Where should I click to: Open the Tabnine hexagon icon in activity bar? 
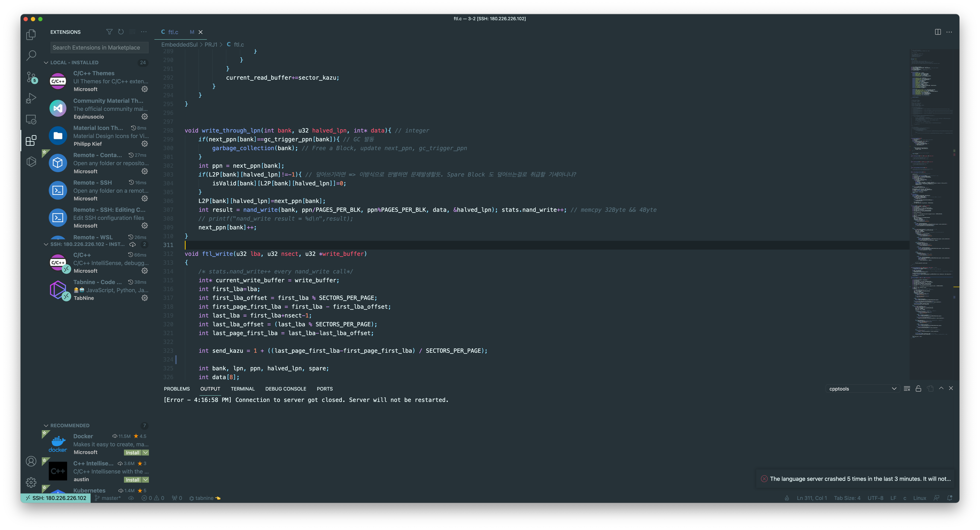(31, 162)
